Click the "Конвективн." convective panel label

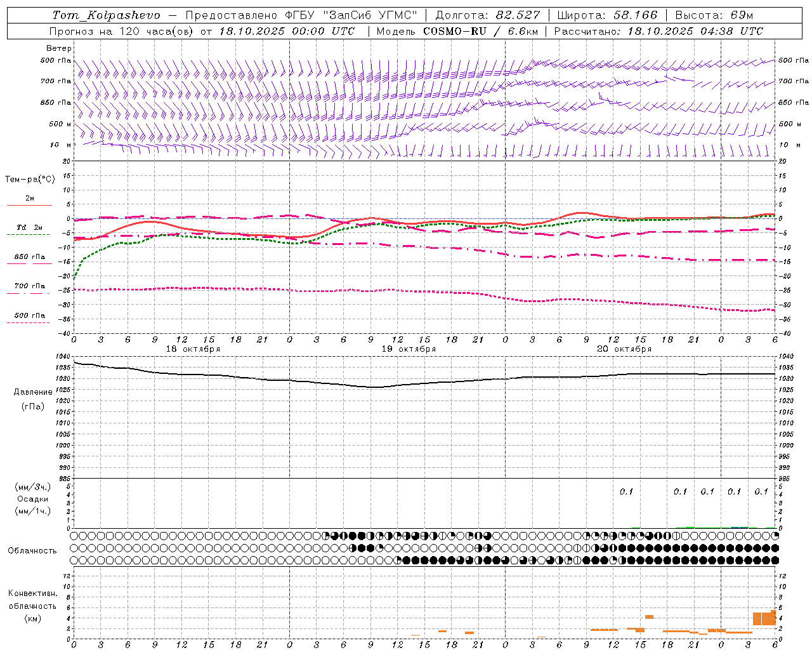[x=32, y=594]
